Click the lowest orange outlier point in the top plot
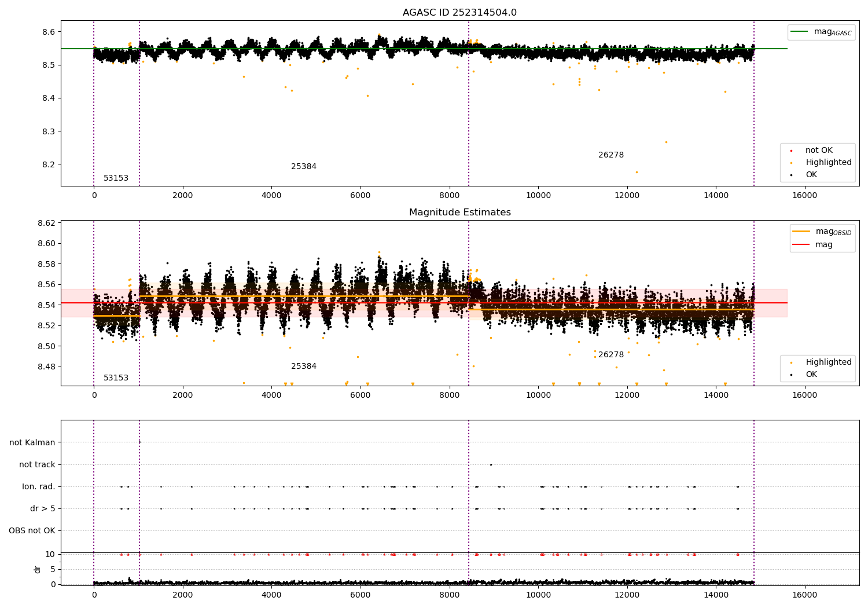868x608 pixels. coord(637,172)
